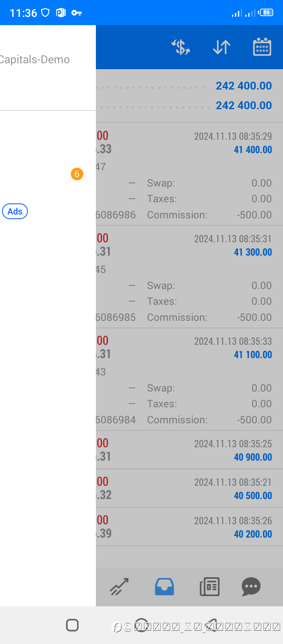Open the Chat messages icon

[251, 587]
